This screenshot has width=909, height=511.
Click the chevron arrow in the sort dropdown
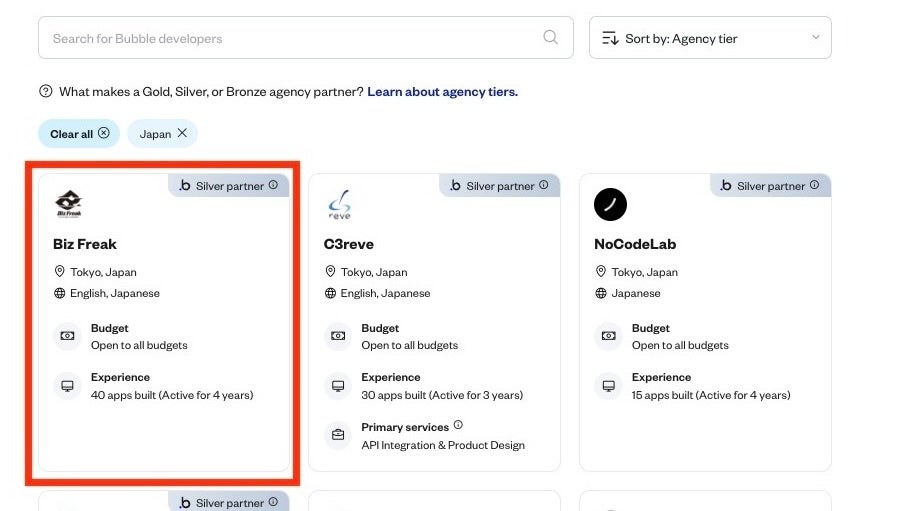coord(816,37)
